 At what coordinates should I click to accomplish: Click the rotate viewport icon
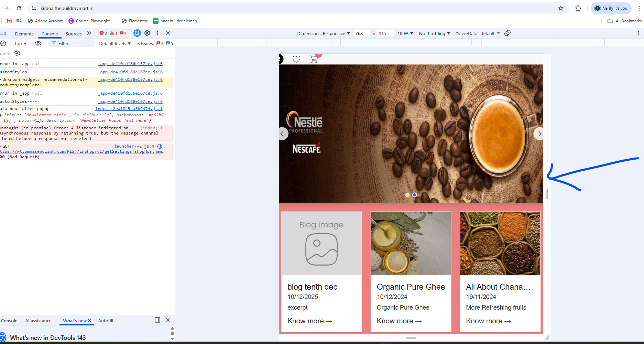click(x=507, y=33)
